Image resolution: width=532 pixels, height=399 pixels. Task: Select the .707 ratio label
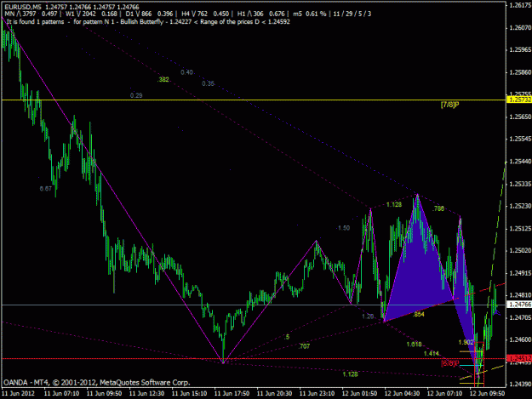point(304,346)
